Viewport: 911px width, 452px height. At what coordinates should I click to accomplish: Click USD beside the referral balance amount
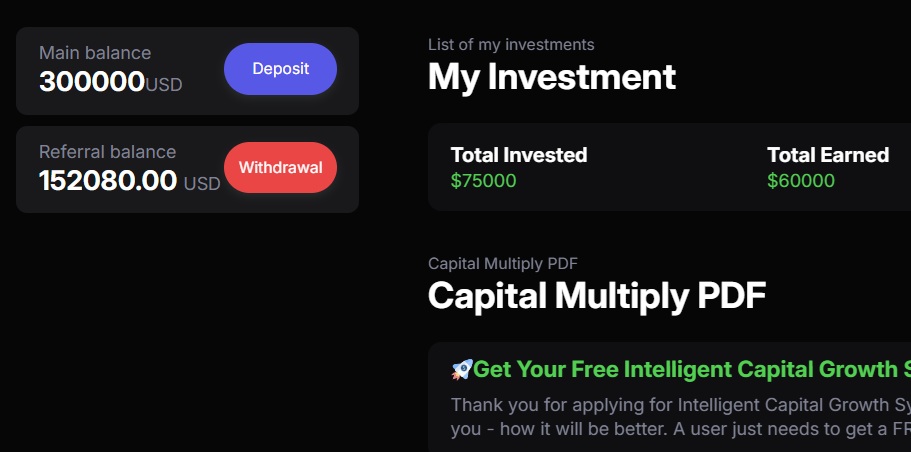pos(202,184)
